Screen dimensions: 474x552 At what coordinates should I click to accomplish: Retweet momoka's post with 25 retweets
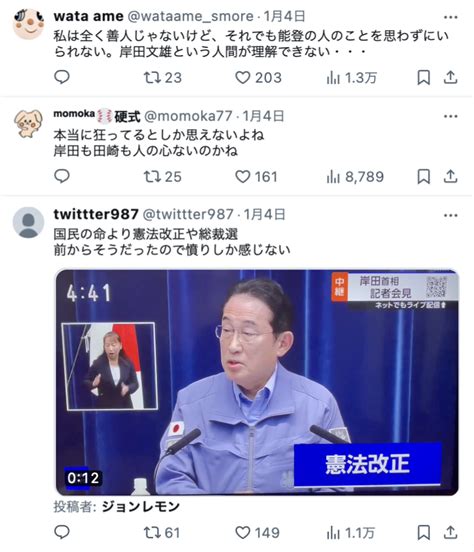162,177
